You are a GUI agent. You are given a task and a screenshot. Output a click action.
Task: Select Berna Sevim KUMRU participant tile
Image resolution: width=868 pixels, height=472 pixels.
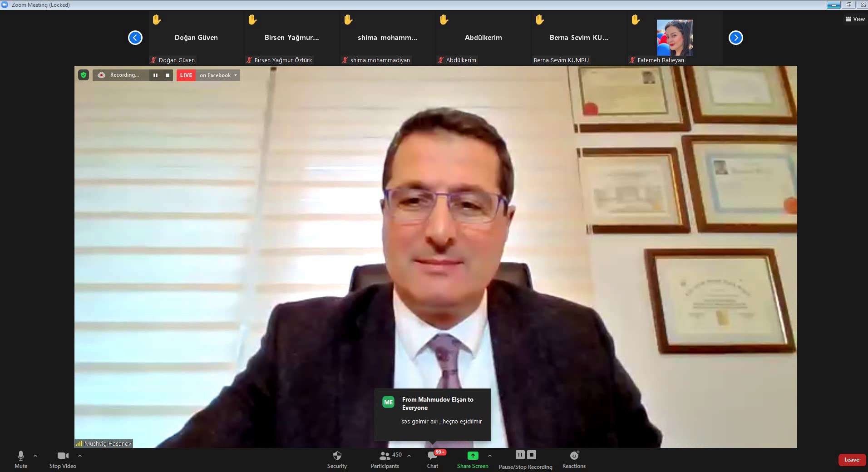579,38
